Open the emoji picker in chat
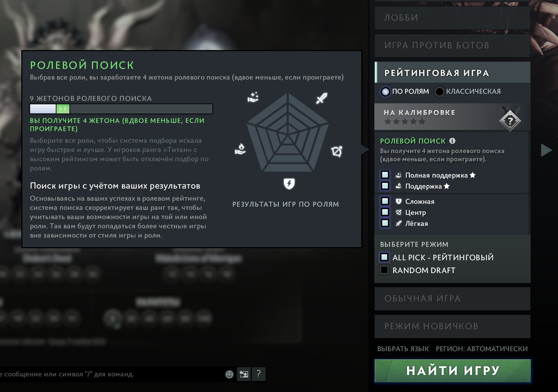 pyautogui.click(x=229, y=374)
